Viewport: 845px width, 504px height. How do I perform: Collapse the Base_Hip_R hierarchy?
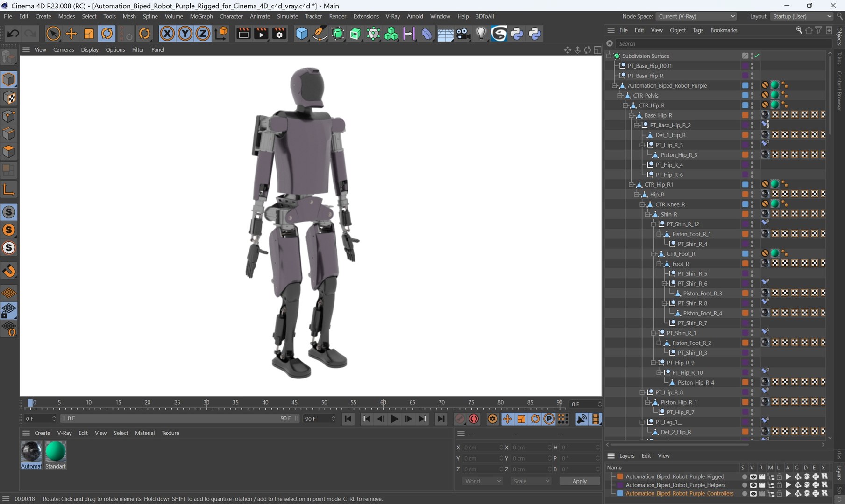(x=632, y=115)
